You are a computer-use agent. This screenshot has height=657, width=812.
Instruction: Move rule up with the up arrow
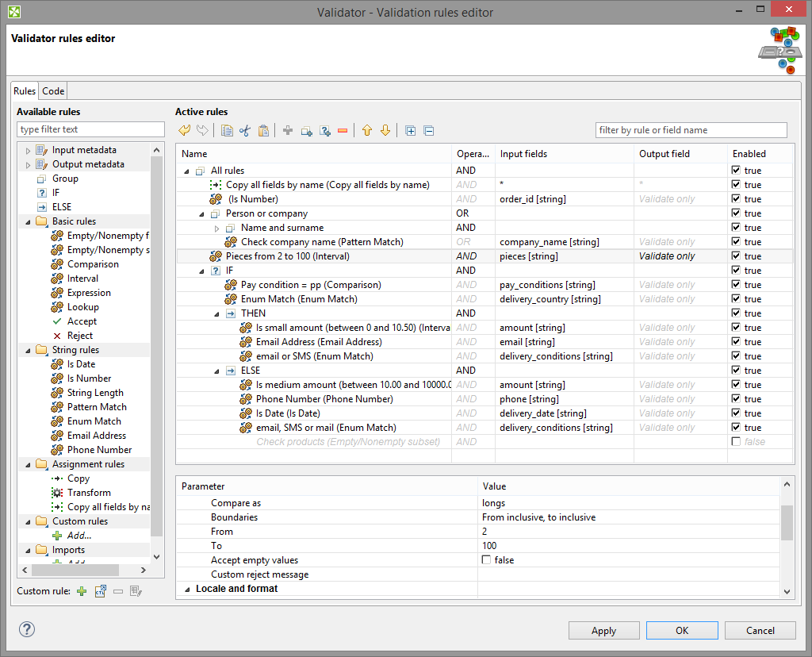click(x=367, y=131)
